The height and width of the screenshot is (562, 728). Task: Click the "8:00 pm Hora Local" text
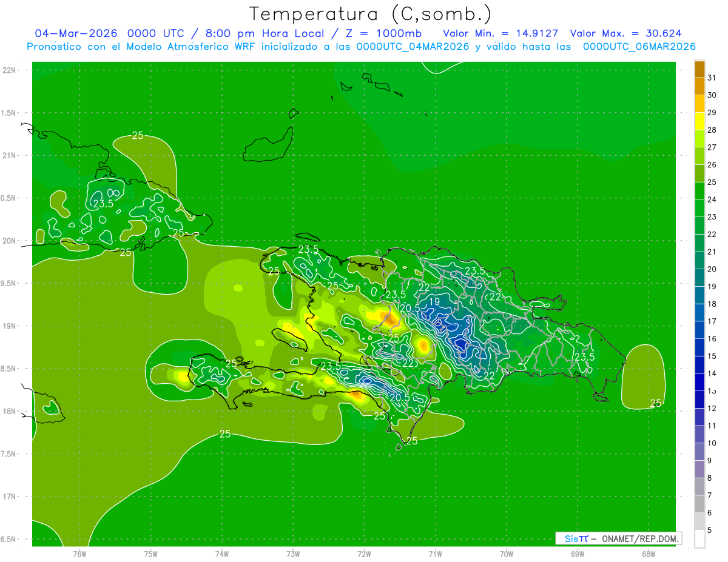point(261,33)
